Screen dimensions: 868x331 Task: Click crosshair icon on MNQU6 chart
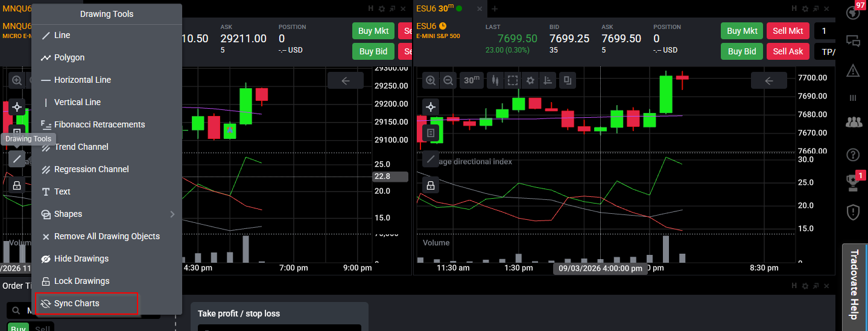pyautogui.click(x=17, y=107)
